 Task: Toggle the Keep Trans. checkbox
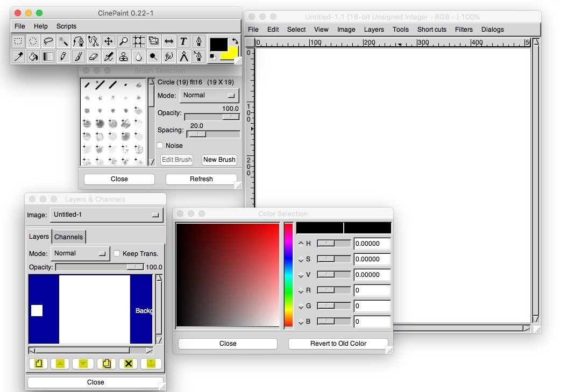click(x=117, y=253)
